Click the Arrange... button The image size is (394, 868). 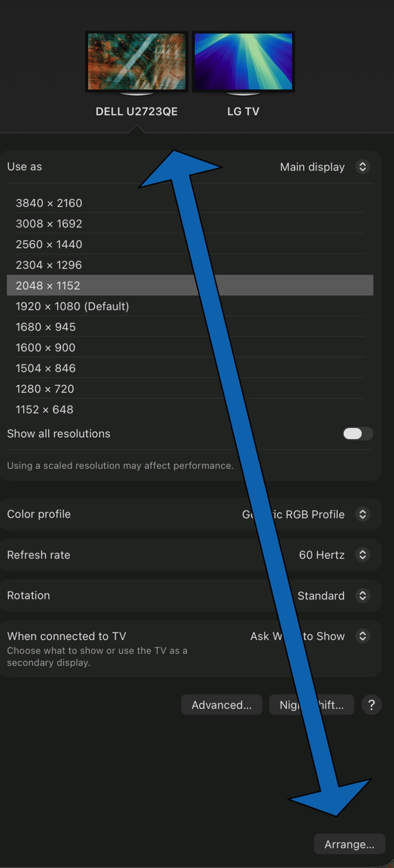[x=349, y=844]
